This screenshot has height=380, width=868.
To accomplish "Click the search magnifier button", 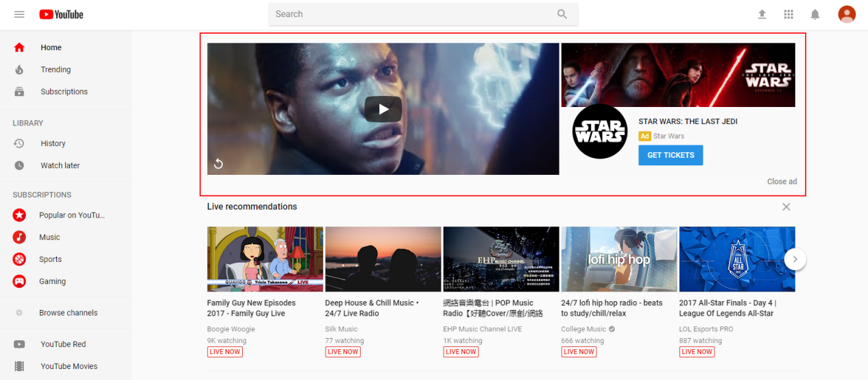I will pos(562,14).
